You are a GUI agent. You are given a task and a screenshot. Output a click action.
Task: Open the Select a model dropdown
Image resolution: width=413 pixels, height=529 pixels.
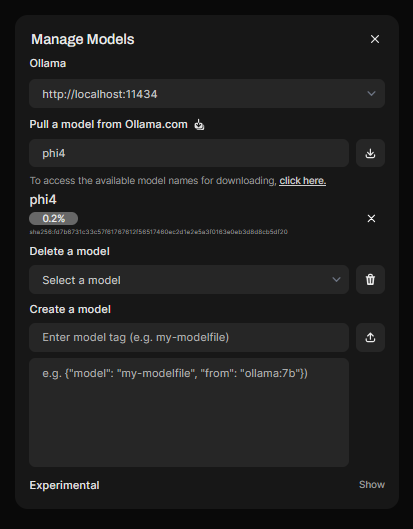coord(189,279)
